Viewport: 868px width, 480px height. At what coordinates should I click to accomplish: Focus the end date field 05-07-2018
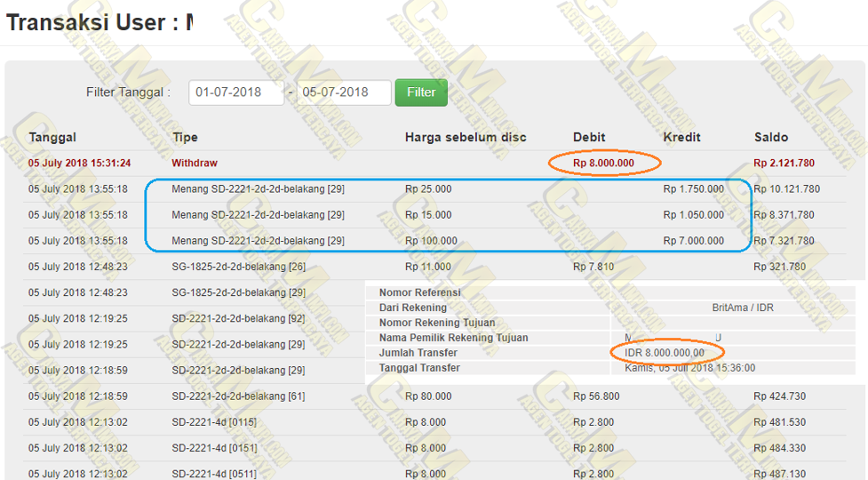point(344,92)
